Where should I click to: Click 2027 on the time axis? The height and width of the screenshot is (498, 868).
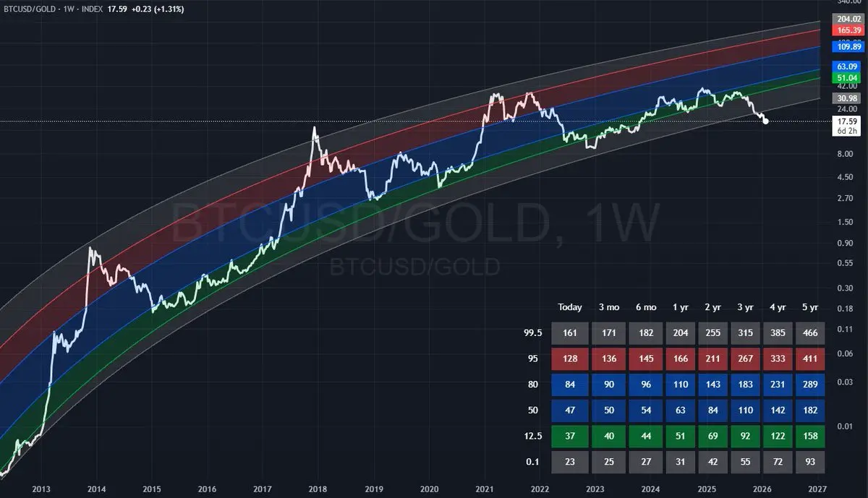818,489
